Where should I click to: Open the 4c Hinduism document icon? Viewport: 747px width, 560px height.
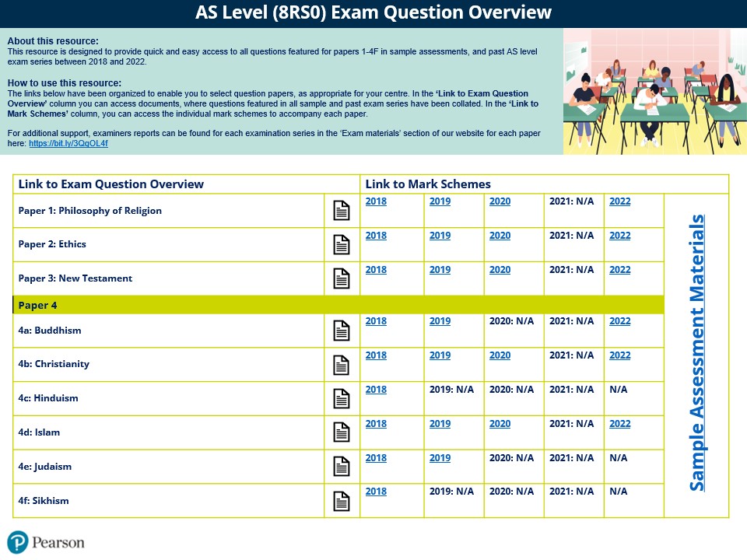tap(342, 398)
